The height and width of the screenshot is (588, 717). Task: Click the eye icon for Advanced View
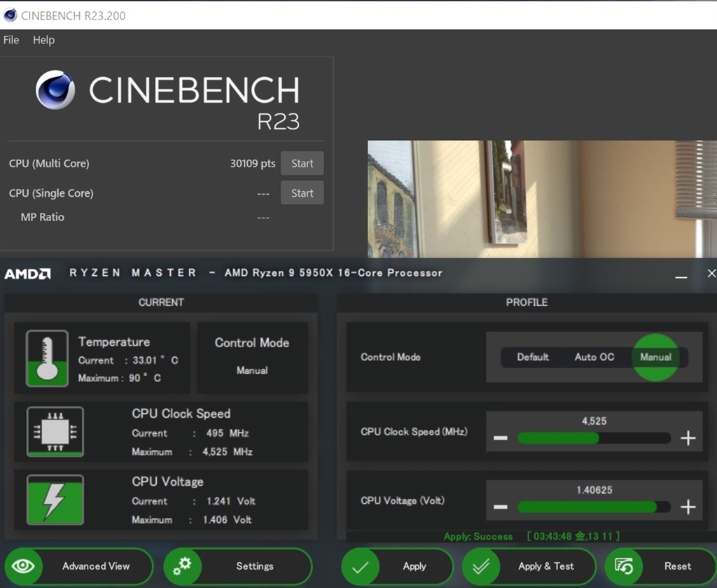pyautogui.click(x=23, y=566)
